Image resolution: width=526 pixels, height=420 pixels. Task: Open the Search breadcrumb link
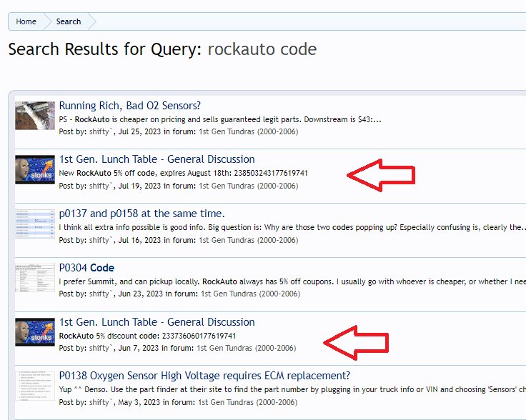[69, 21]
